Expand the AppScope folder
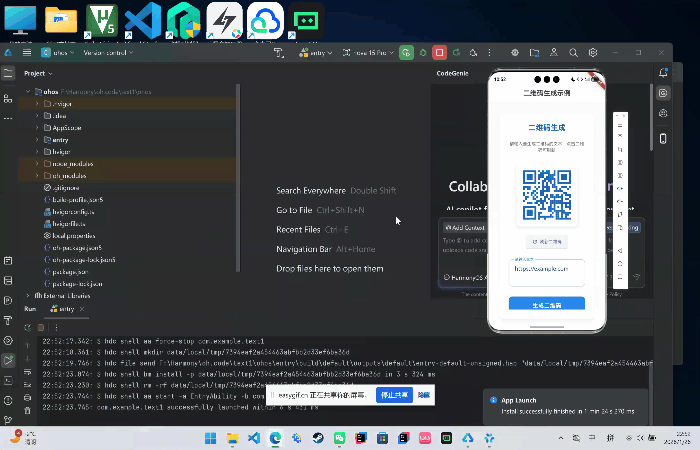 click(38, 128)
